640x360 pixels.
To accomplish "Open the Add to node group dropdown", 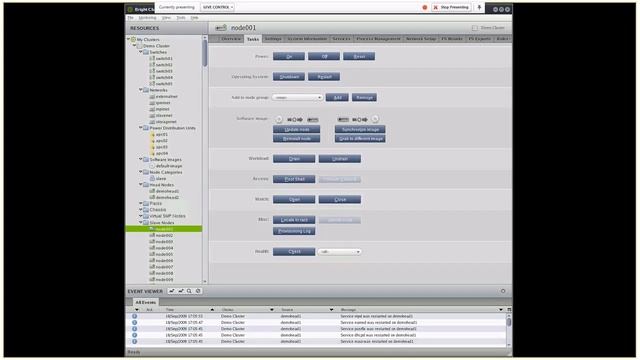I will pos(298,98).
